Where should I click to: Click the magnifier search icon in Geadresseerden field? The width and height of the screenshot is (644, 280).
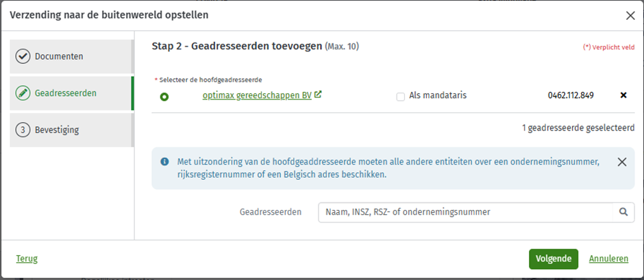click(623, 212)
